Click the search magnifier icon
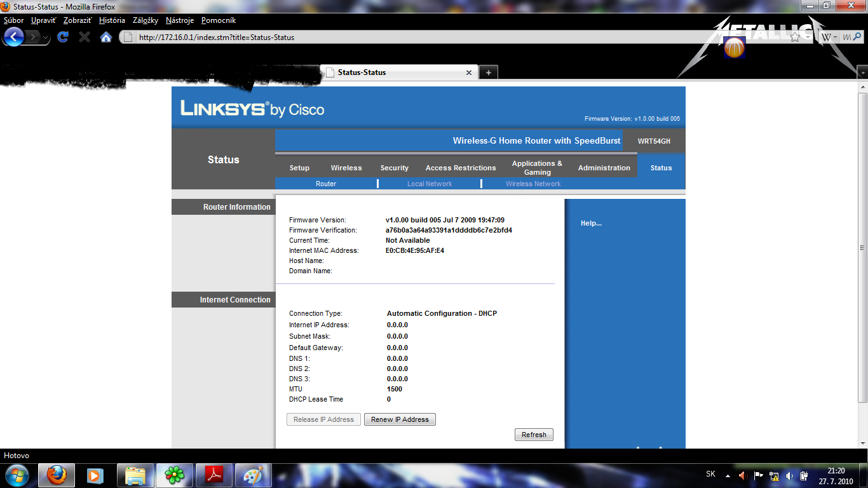868x488 pixels. (858, 37)
